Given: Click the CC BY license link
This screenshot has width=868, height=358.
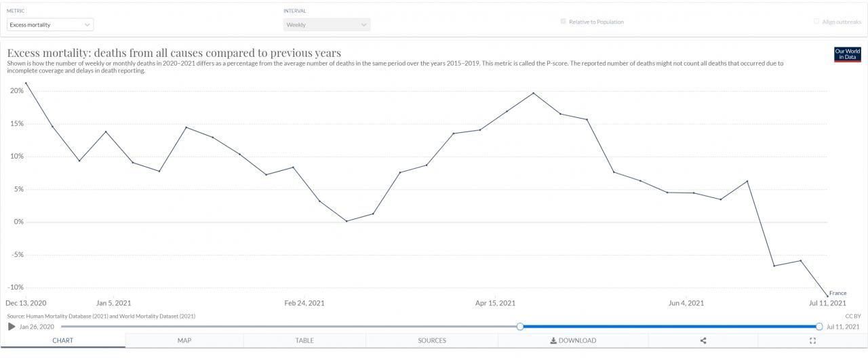Looking at the screenshot, I should [853, 316].
